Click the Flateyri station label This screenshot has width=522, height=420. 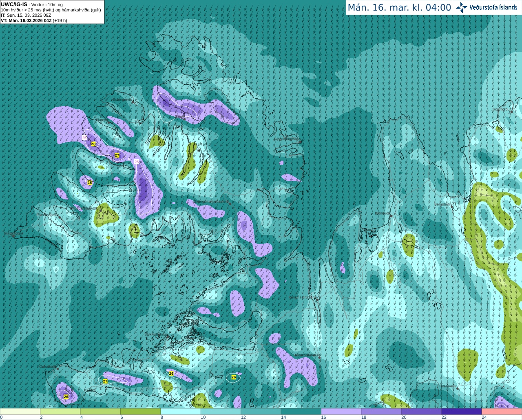102,120
